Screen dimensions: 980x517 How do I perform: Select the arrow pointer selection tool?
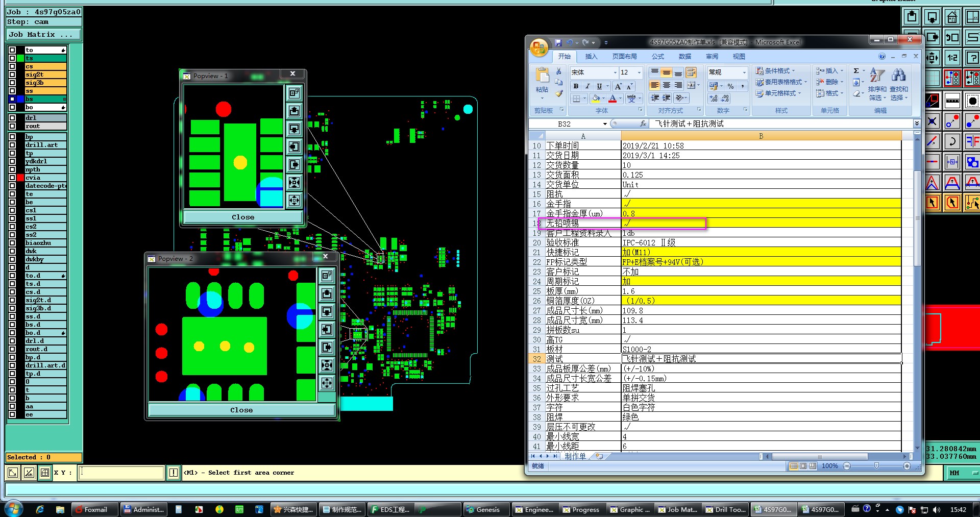click(x=932, y=203)
